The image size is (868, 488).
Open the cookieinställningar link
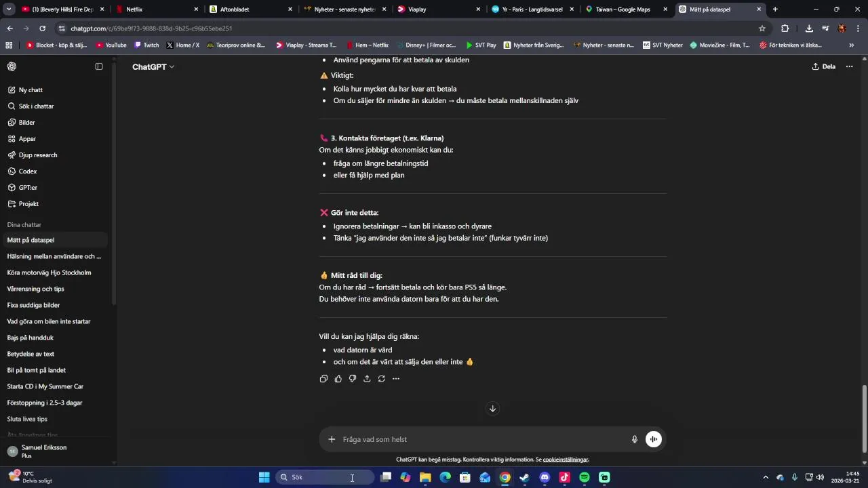click(566, 460)
